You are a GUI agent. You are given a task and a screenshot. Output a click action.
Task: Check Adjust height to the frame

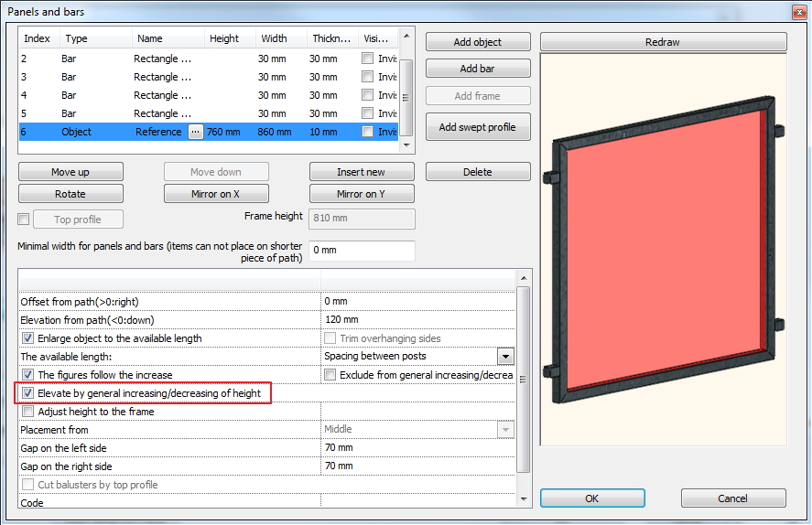pyautogui.click(x=28, y=412)
